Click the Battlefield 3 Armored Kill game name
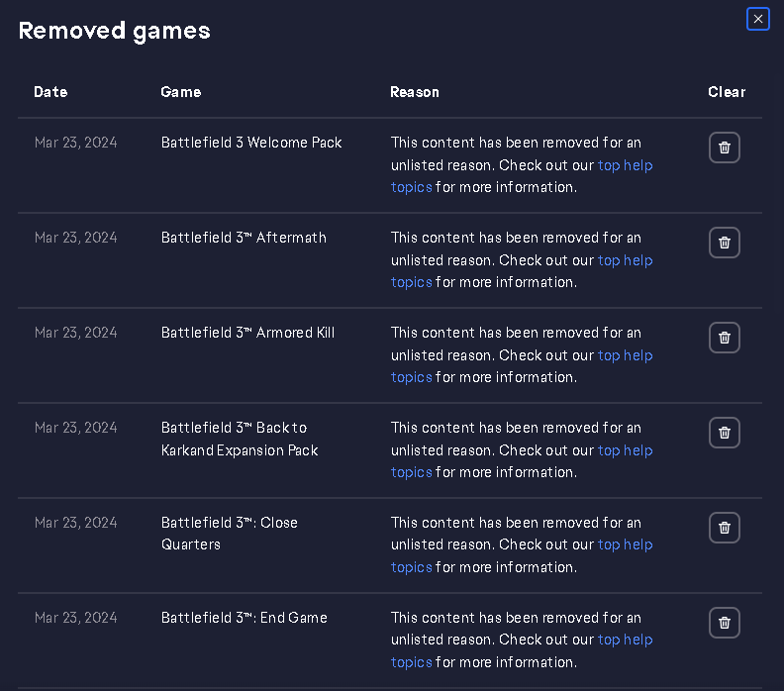 point(247,333)
